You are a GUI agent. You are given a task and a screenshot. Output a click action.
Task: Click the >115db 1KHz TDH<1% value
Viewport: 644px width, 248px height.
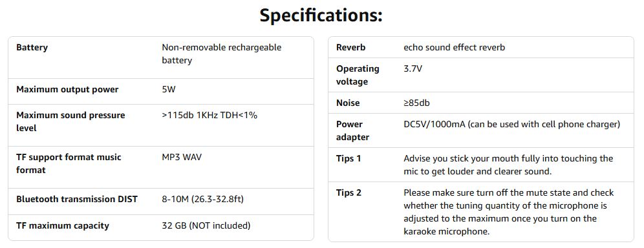[x=209, y=116]
